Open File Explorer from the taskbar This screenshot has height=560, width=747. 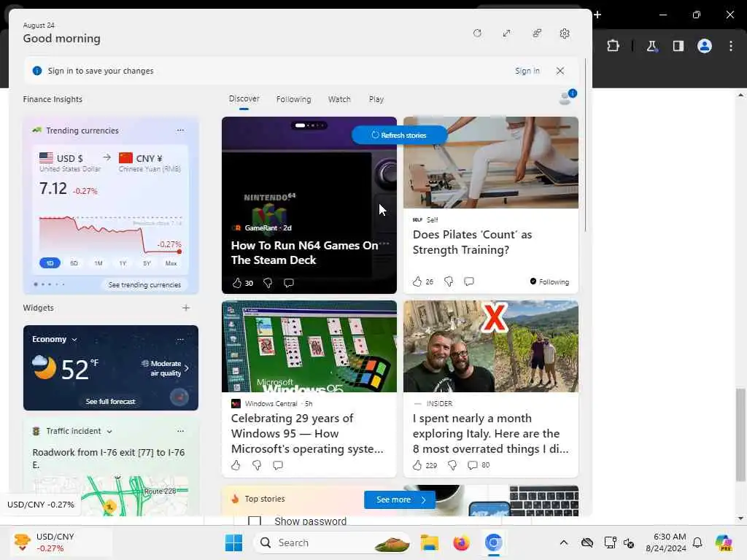pyautogui.click(x=429, y=542)
